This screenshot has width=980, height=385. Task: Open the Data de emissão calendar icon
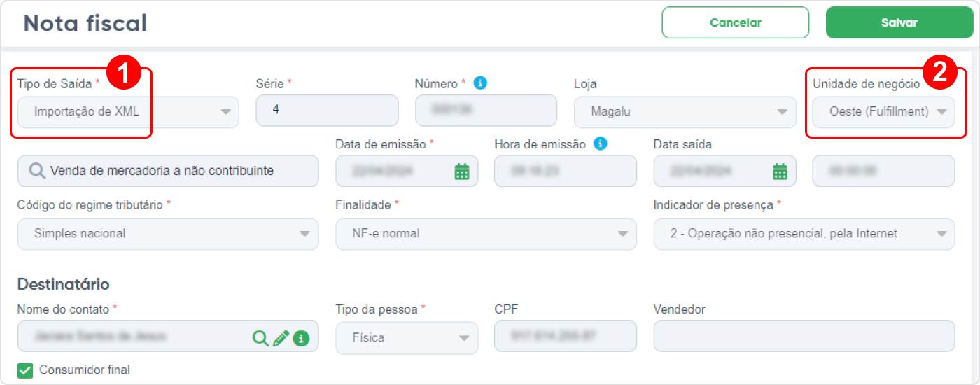[462, 171]
